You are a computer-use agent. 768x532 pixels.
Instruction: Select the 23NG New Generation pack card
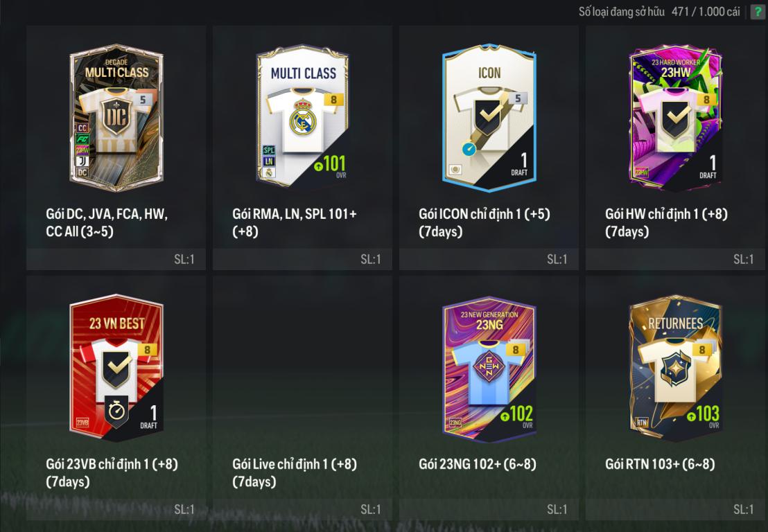pos(489,369)
